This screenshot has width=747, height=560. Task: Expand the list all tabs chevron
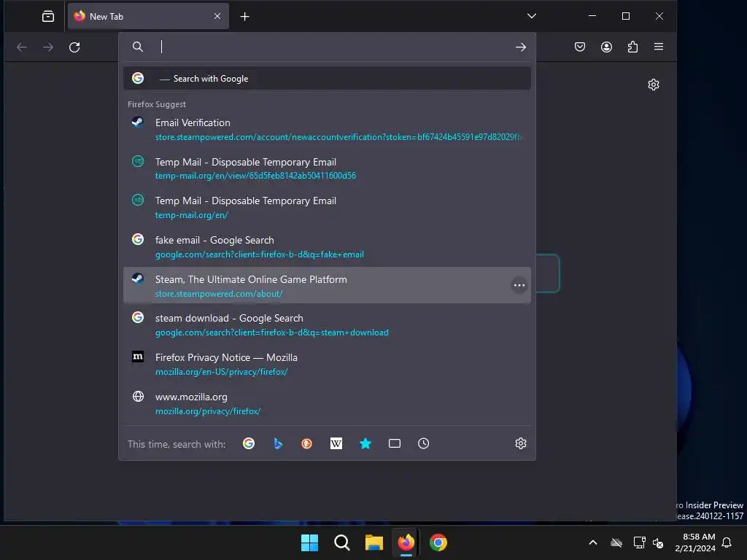coord(532,16)
